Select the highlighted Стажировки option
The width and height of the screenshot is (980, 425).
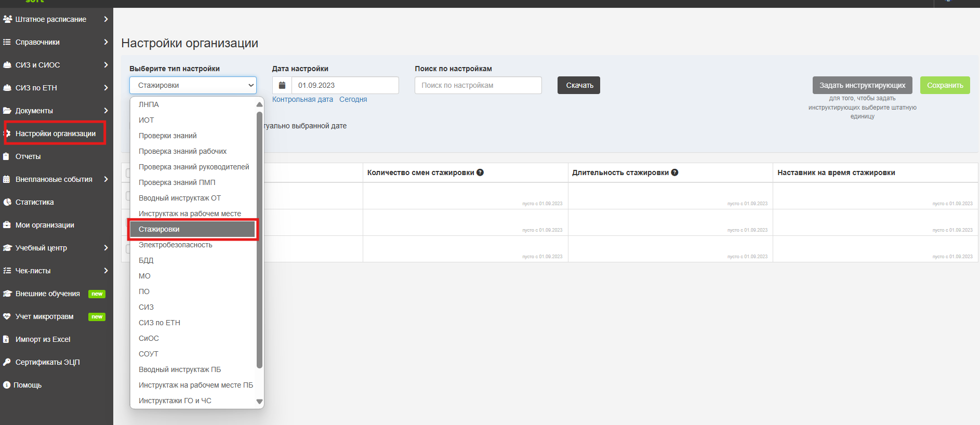pos(193,229)
